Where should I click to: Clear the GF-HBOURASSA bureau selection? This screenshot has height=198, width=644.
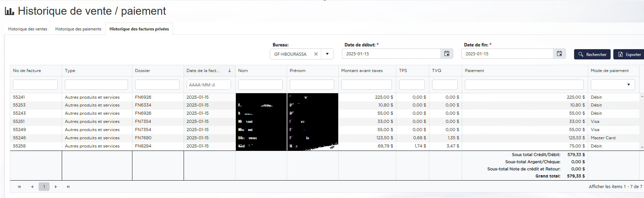316,54
